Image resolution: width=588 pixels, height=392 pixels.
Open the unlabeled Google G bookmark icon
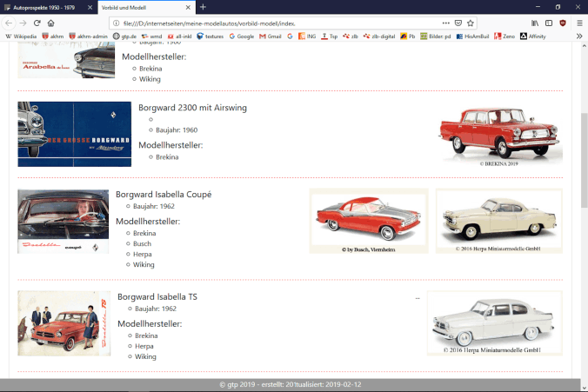(290, 37)
